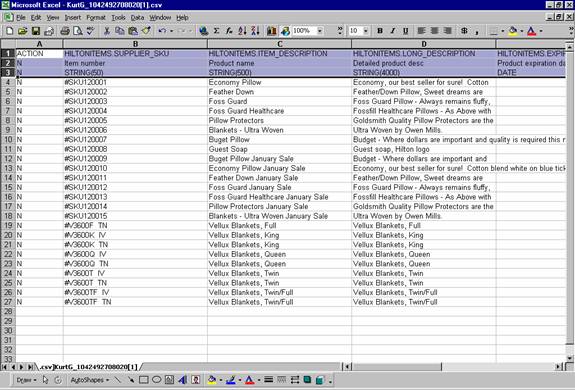575x390 pixels.
Task: Open Font Color dropdown arrow in Formatting toolbar
Action: pos(541,31)
